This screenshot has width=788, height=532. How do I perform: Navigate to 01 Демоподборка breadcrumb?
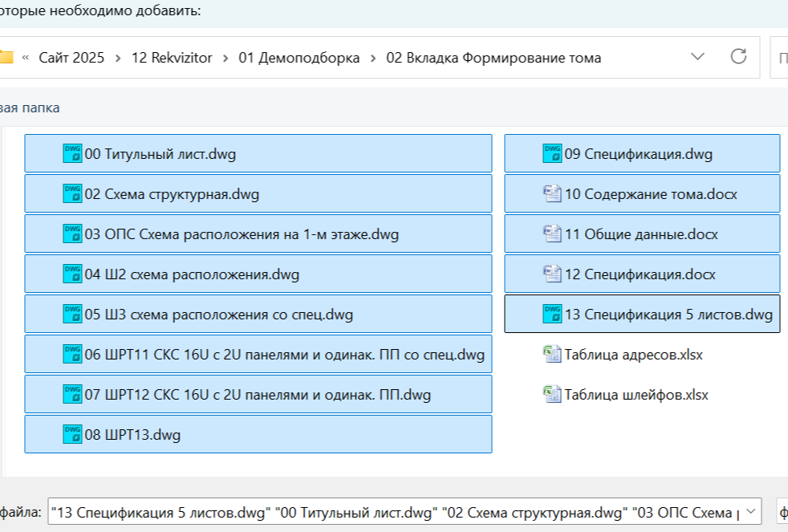[299, 58]
